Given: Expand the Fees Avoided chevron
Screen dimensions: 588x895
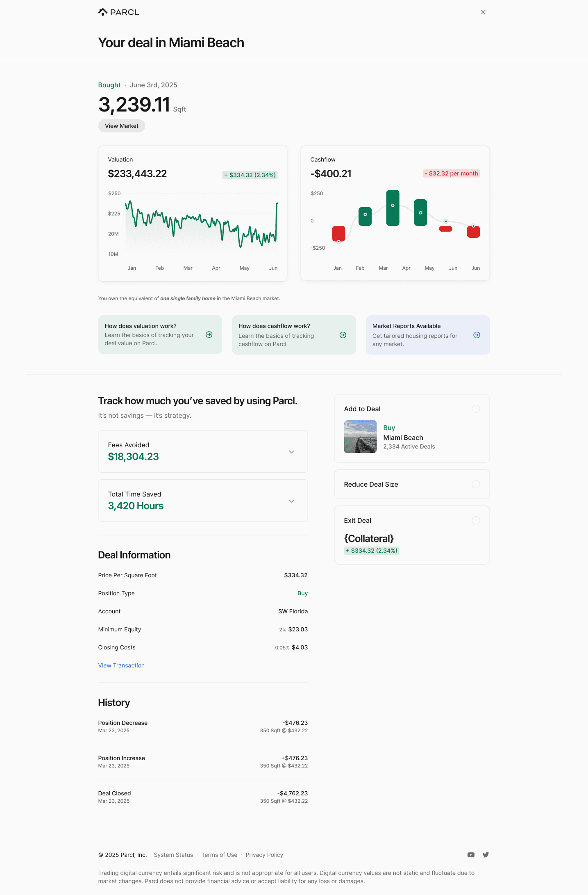Looking at the screenshot, I should coord(291,451).
